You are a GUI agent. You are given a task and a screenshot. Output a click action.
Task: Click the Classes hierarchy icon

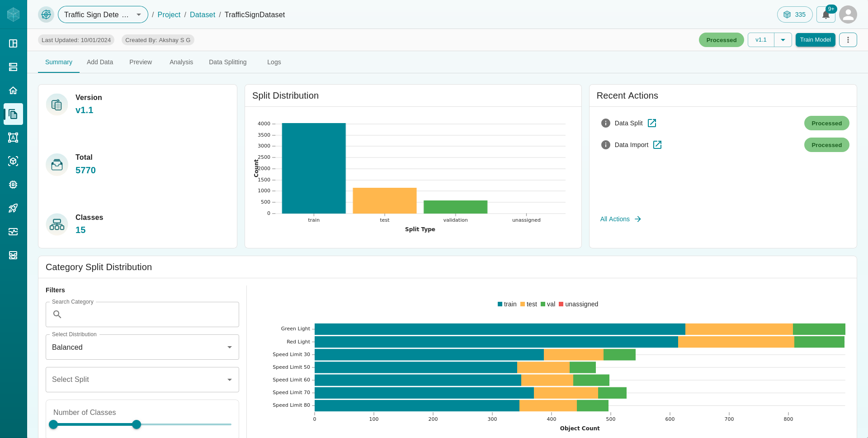pos(57,224)
